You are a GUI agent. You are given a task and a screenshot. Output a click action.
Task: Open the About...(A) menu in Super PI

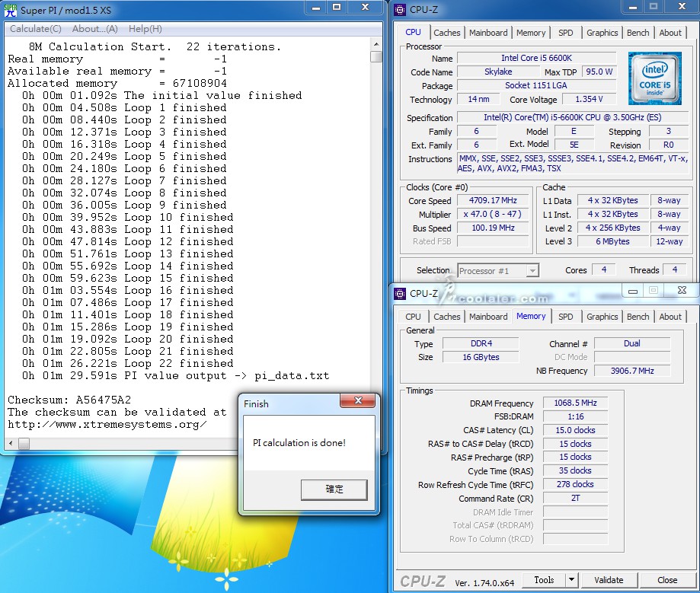point(95,29)
